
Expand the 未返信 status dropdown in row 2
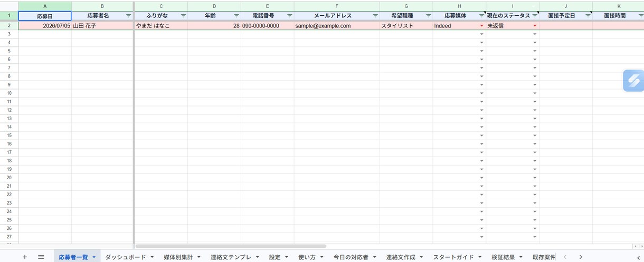point(535,26)
